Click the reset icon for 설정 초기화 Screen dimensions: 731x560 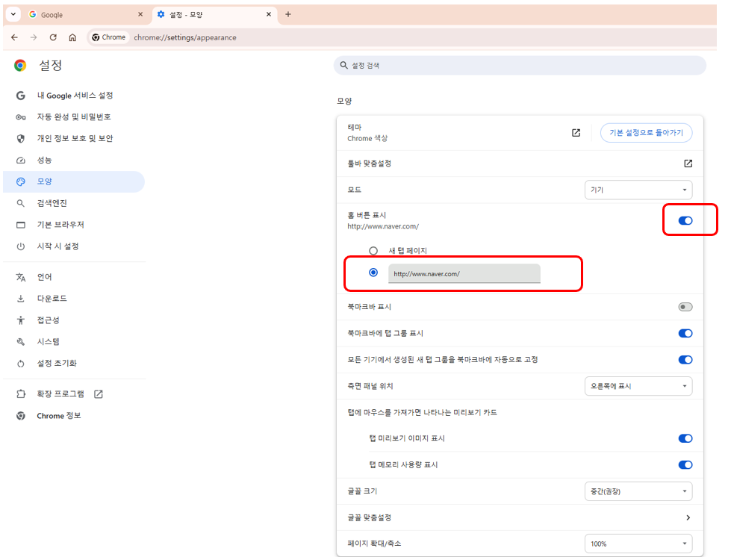click(20, 364)
